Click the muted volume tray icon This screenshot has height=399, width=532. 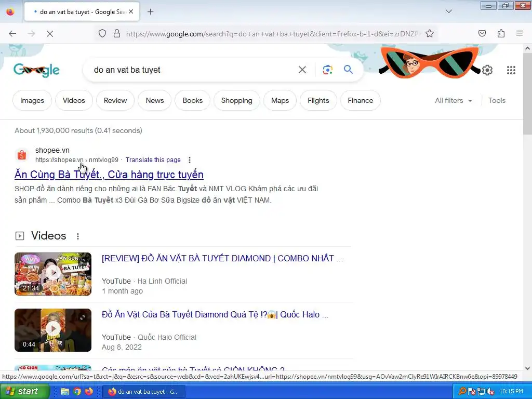click(490, 392)
